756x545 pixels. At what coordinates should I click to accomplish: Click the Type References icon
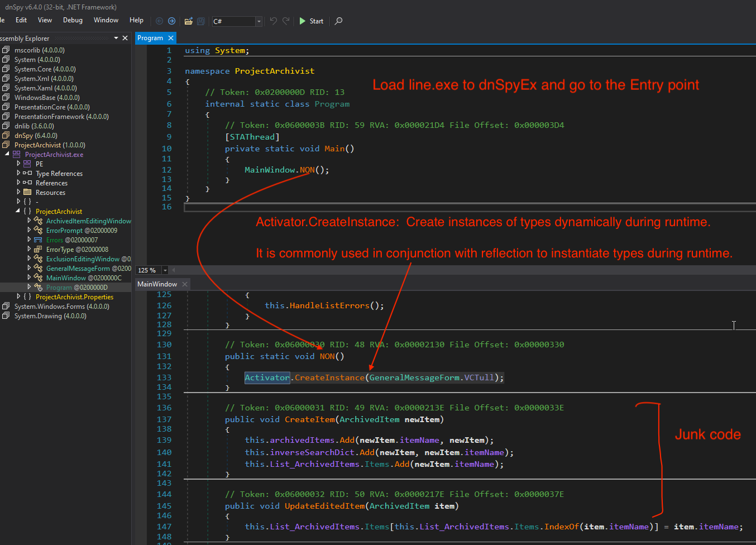click(x=27, y=173)
